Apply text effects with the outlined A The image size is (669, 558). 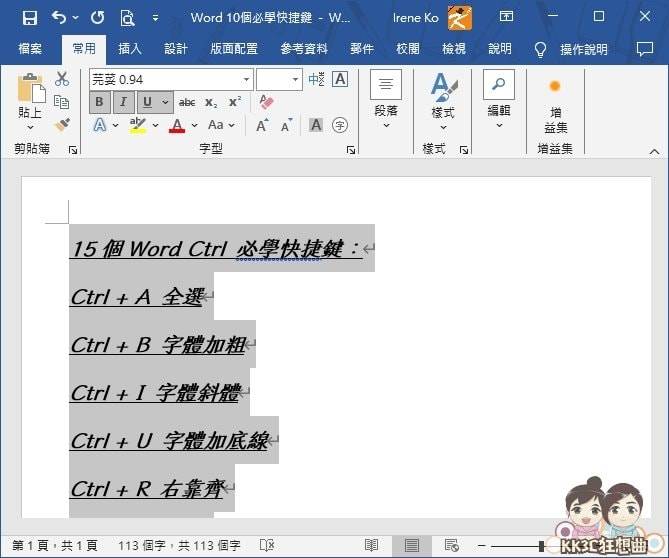pos(100,125)
